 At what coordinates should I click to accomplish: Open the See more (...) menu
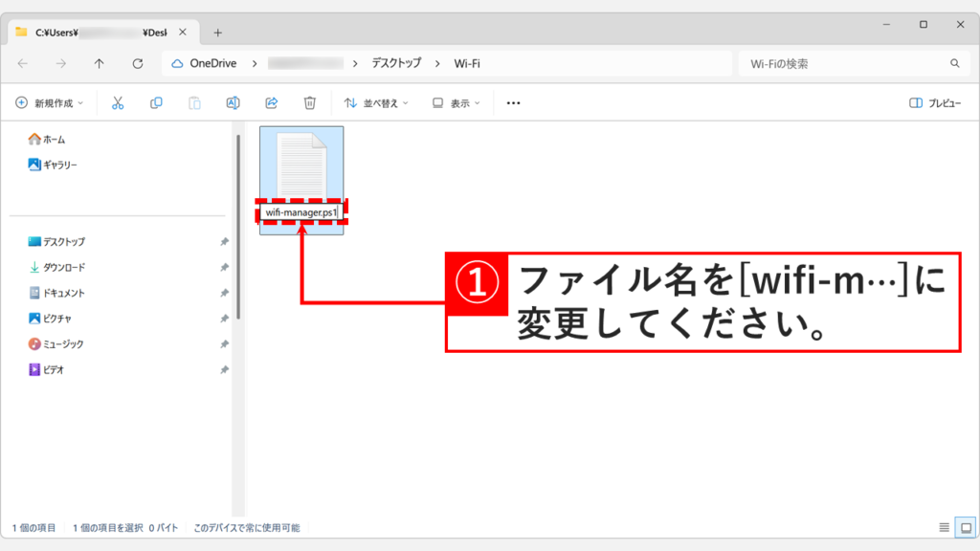click(x=512, y=101)
